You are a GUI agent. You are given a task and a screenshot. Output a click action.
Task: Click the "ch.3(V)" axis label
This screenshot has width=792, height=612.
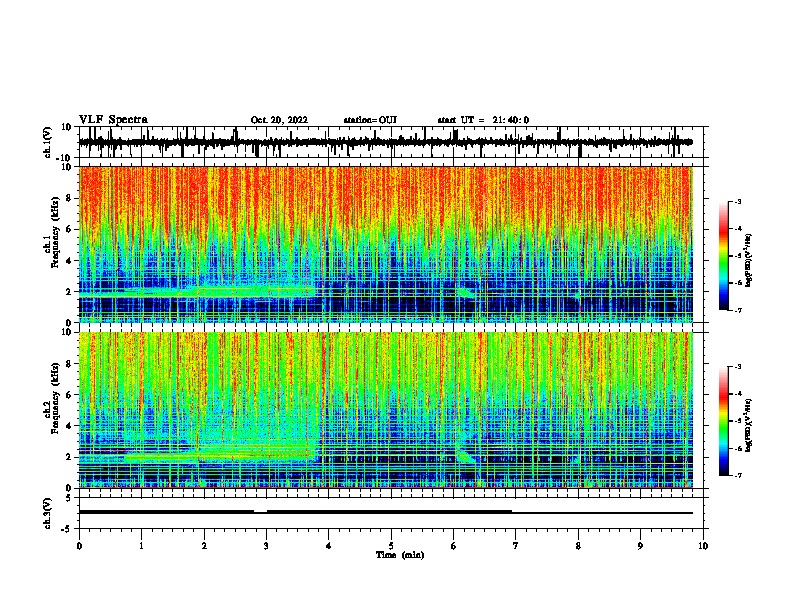click(48, 513)
